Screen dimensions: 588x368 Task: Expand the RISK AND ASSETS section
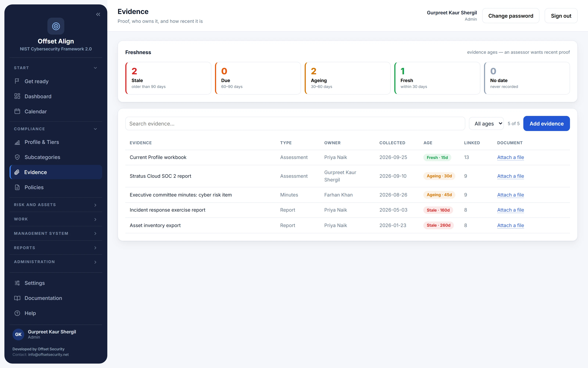coord(56,205)
